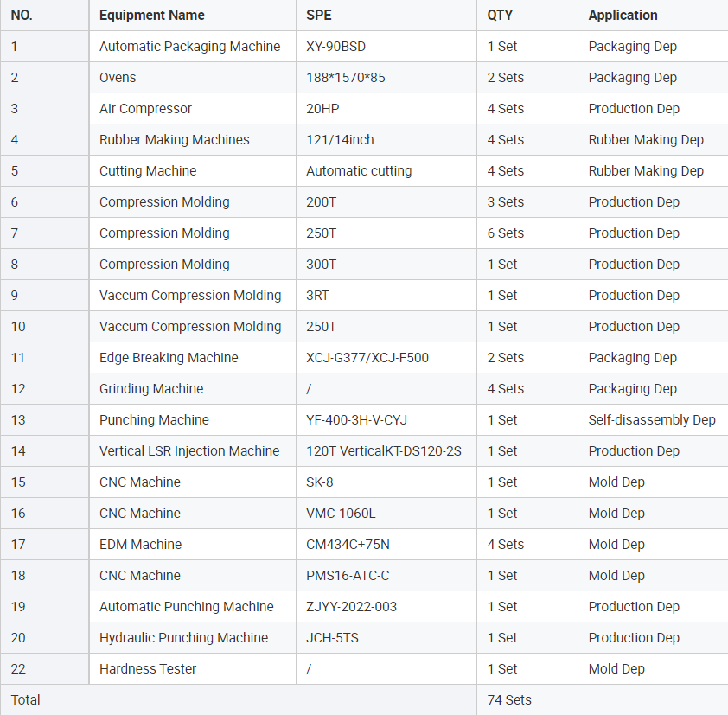Select the "Automatic cutting" specification cell
This screenshot has width=728, height=715.
pyautogui.click(x=359, y=171)
